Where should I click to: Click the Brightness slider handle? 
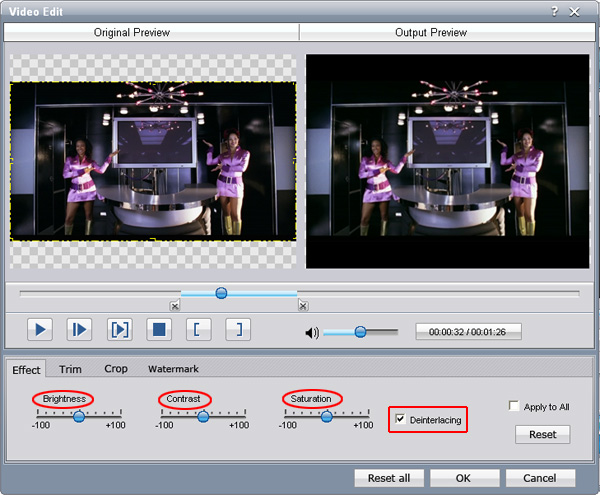79,416
